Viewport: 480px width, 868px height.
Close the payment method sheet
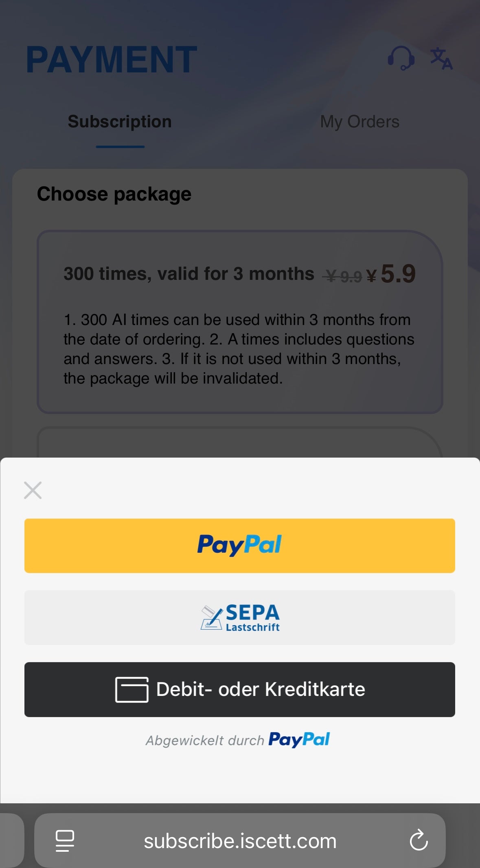[33, 490]
